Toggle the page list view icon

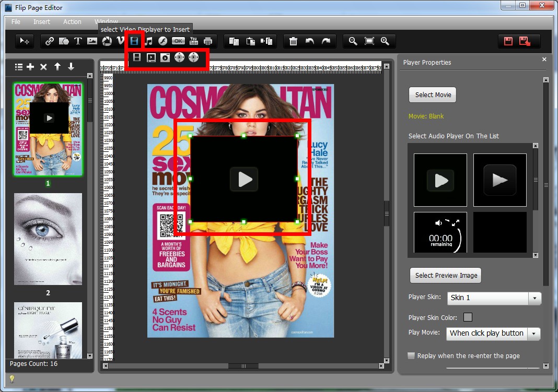click(x=18, y=67)
